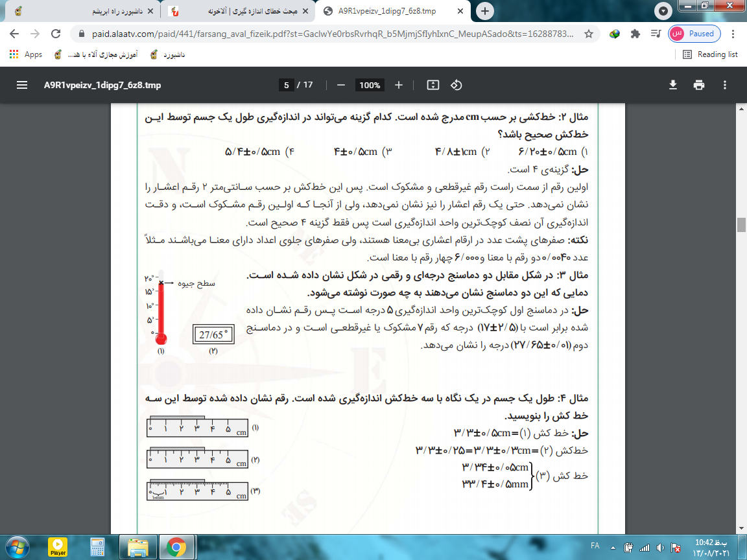
Task: Open the Calculator in taskbar
Action: 98,546
